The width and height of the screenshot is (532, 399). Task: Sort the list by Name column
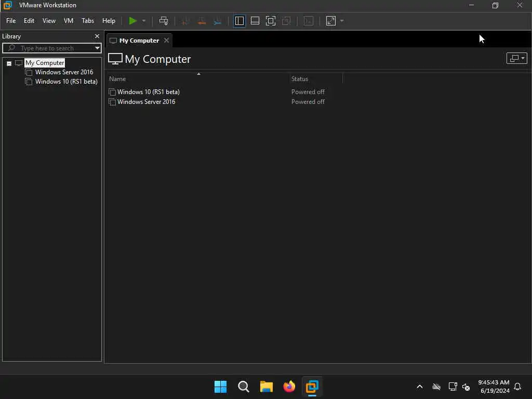(x=117, y=79)
